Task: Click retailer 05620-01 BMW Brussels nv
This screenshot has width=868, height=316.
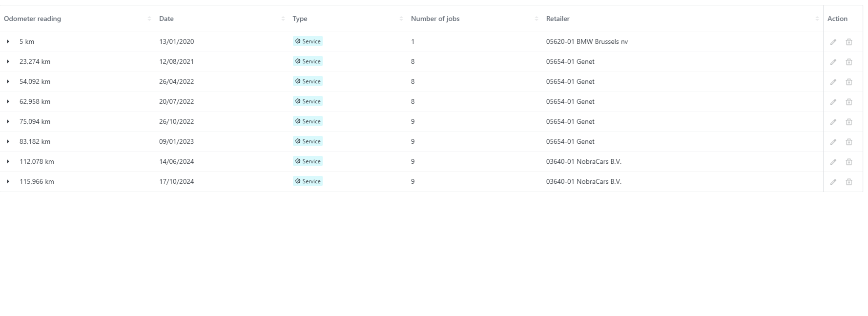Action: tap(587, 41)
